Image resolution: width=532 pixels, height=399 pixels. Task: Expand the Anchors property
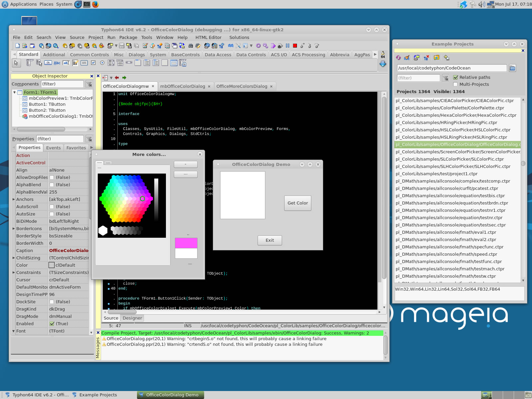[14, 199]
